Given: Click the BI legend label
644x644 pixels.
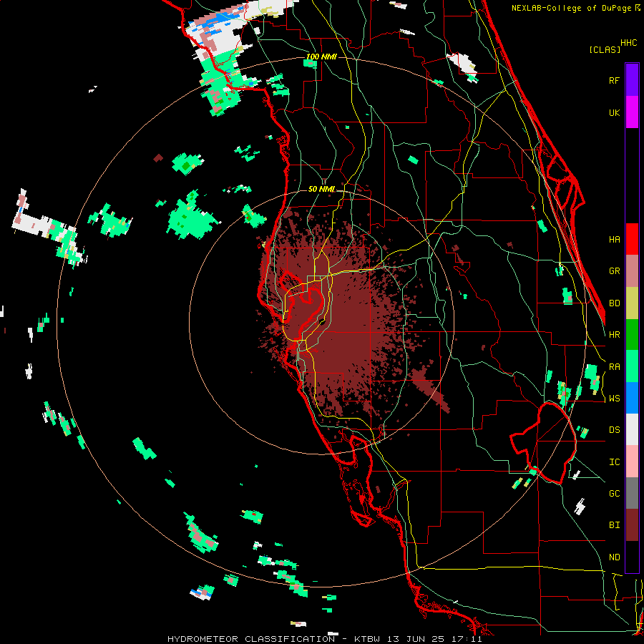Looking at the screenshot, I should (614, 525).
